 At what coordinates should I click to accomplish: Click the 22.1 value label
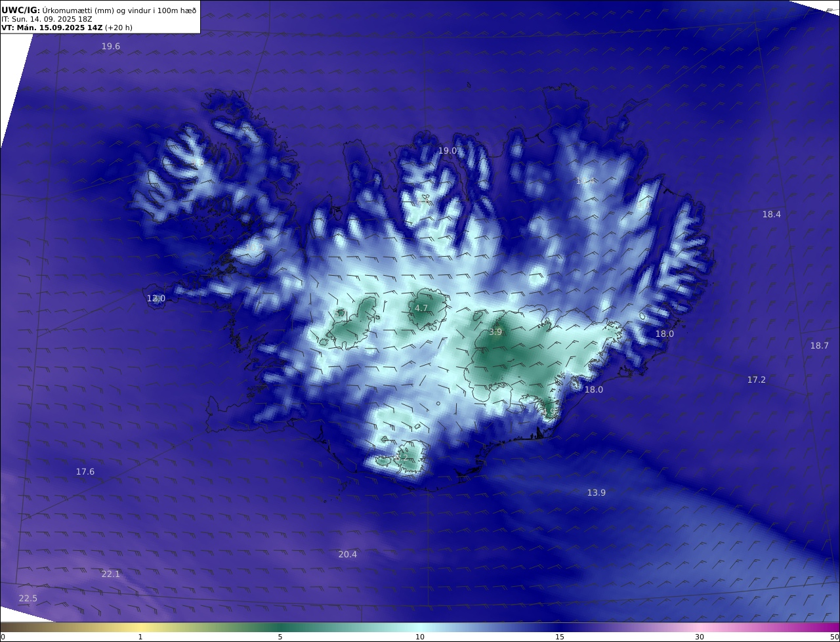pos(111,574)
